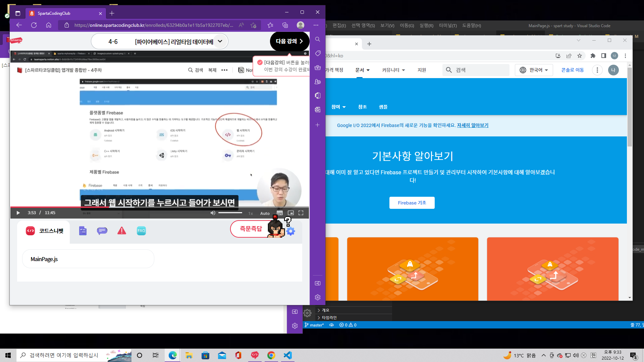Adjust the lecture video volume slider

pyautogui.click(x=230, y=213)
